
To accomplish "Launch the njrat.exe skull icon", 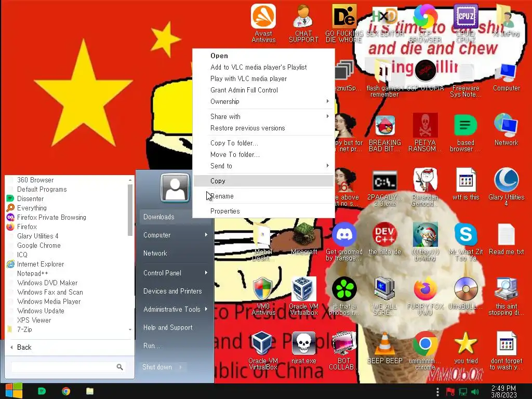I will pos(303,348).
